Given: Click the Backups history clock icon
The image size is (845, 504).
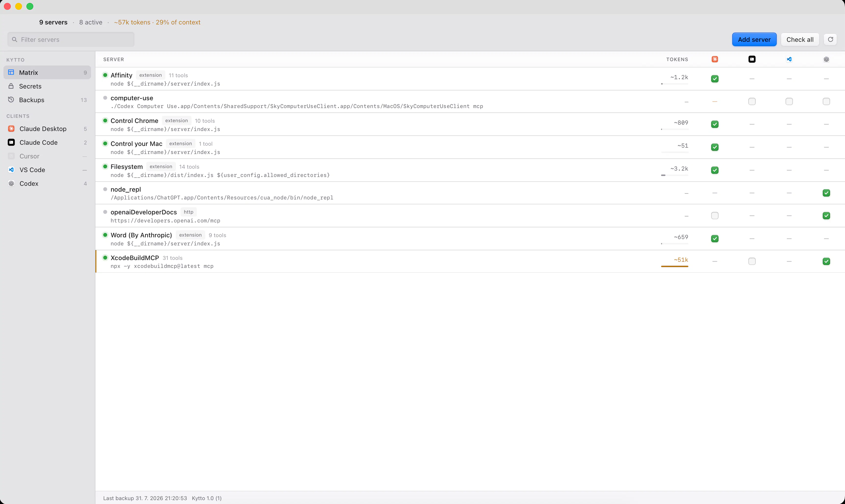Looking at the screenshot, I should [x=11, y=99].
